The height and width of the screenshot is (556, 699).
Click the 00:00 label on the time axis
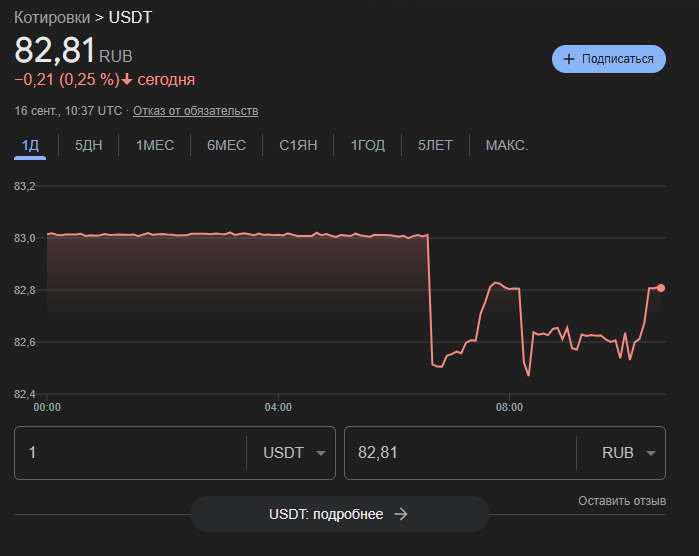(47, 407)
